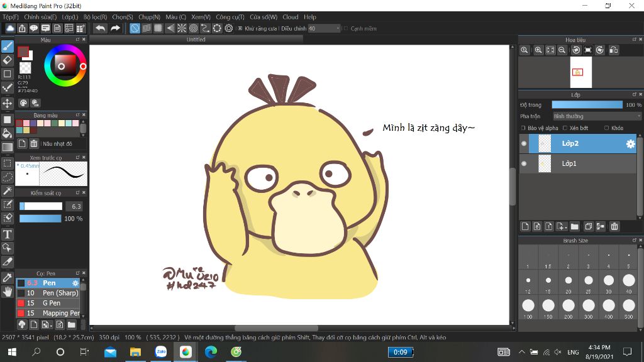The width and height of the screenshot is (644, 362).
Task: Select the Move tool
Action: 8,103
